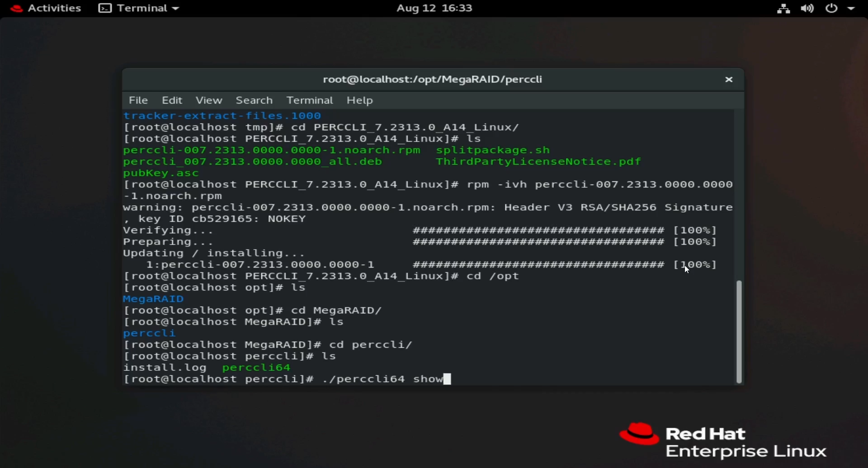Open the Terminal menu inside the window
Viewport: 868px width, 468px height.
[x=309, y=100]
